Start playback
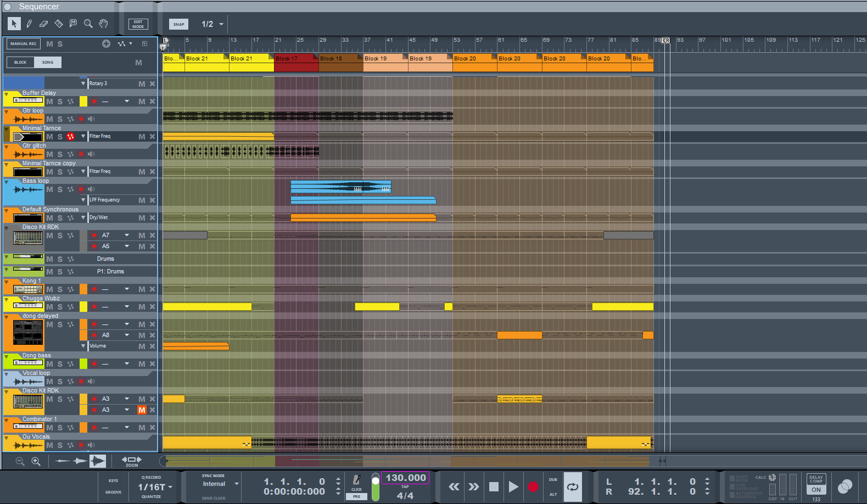 513,487
